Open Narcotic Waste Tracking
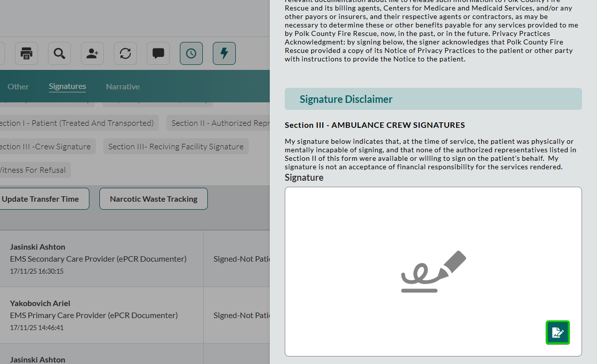597x364 pixels. 153,199
